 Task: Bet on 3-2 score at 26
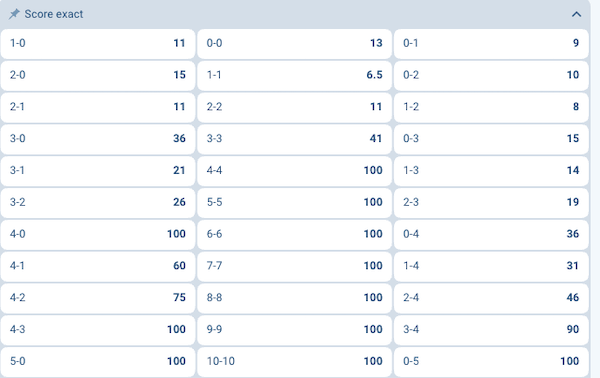(98, 202)
